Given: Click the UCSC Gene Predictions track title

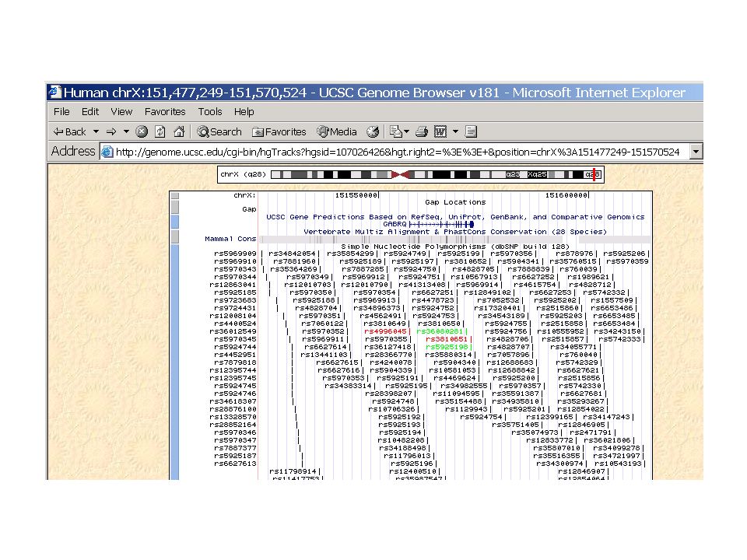Looking at the screenshot, I should [455, 217].
